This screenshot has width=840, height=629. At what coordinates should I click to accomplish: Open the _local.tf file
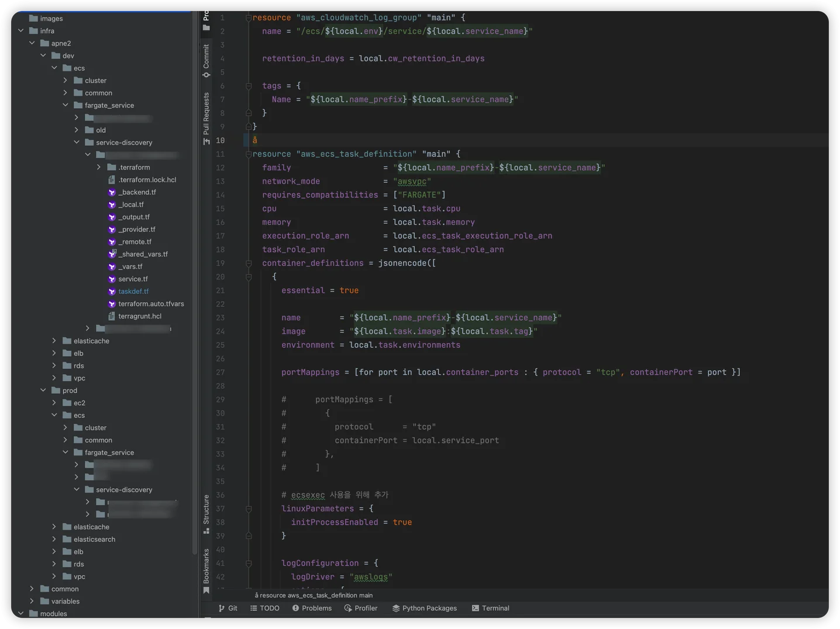point(130,205)
